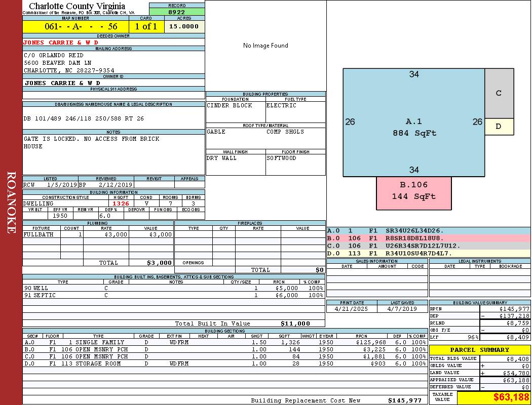This screenshot has height=405, width=532.
Task: Click WELL RPCN value $5,000
Action: point(287,289)
